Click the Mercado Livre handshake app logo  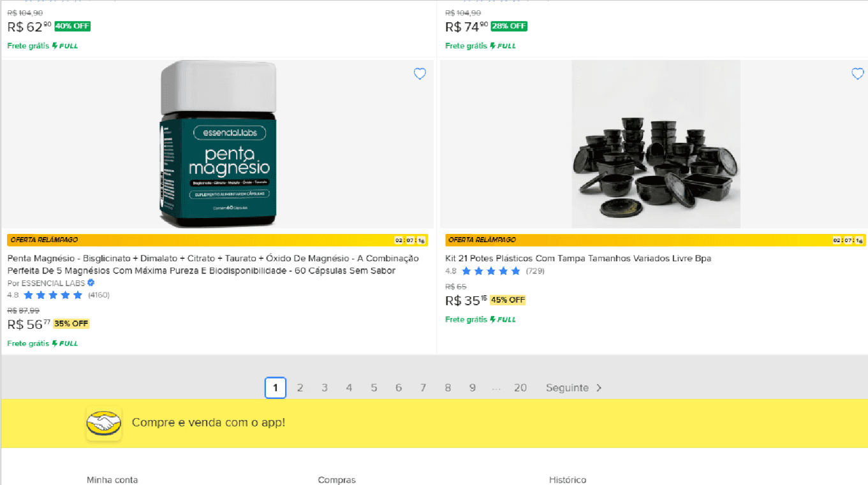pyautogui.click(x=104, y=423)
